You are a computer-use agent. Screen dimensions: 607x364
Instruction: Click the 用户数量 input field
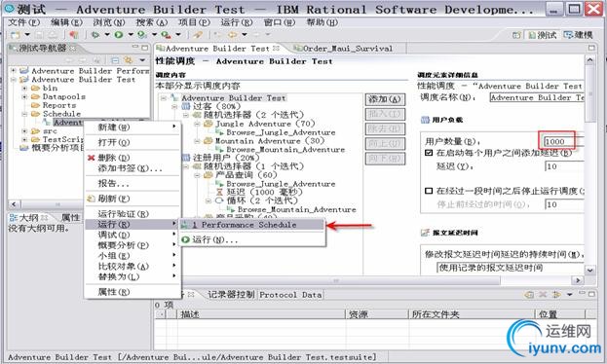(563, 141)
